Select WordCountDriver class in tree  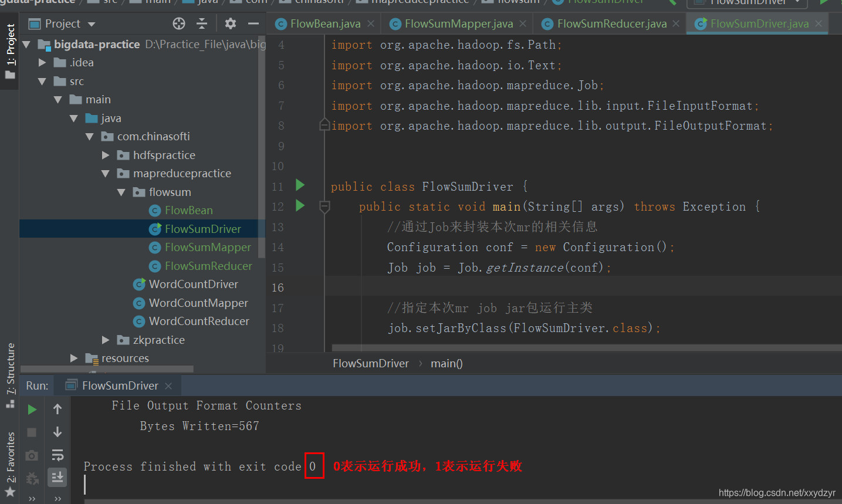point(193,284)
